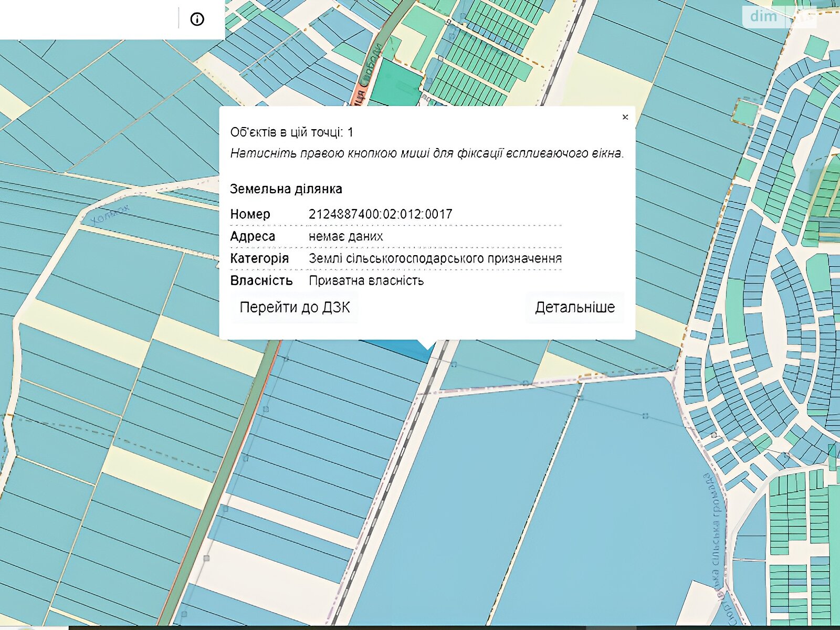
Task: Open 'Детальніше' for more parcel details
Action: [x=575, y=307]
